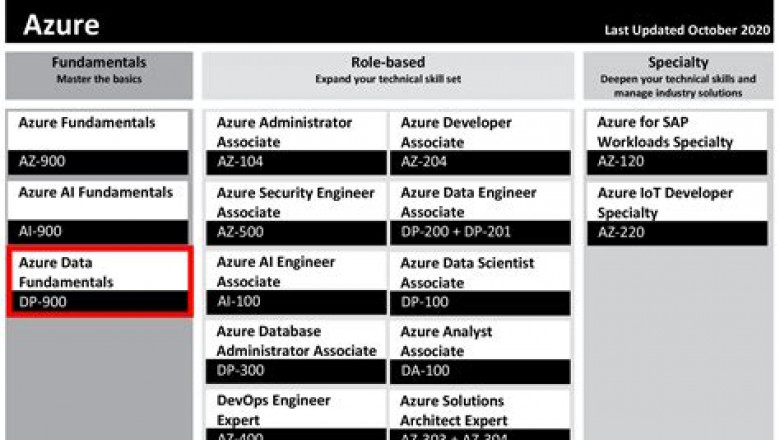Open Azure for SAP Workloads Specialty

pos(678,143)
